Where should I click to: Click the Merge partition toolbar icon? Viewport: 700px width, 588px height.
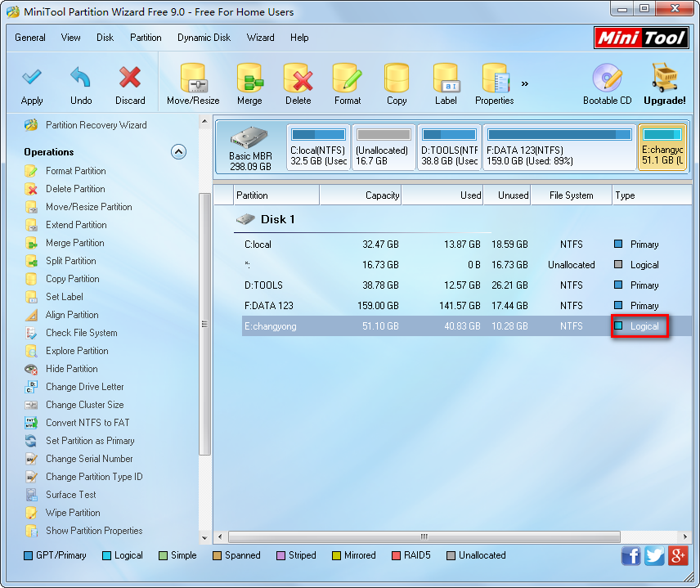click(249, 79)
